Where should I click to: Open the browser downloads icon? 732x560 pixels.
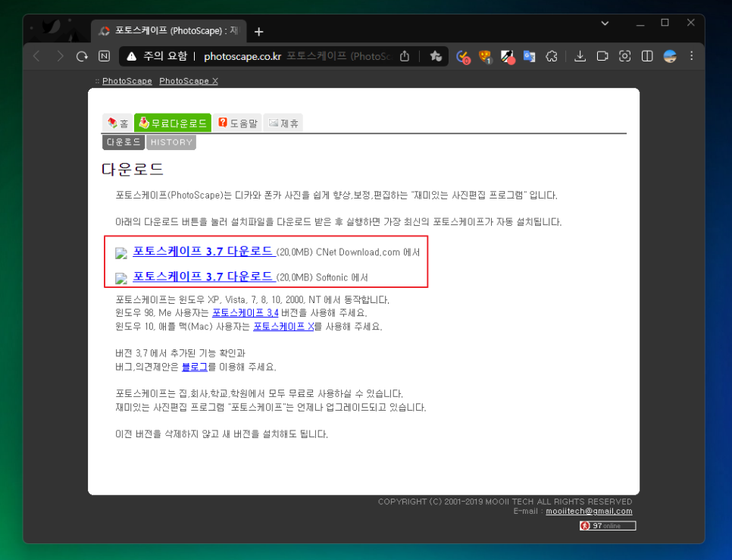[580, 57]
